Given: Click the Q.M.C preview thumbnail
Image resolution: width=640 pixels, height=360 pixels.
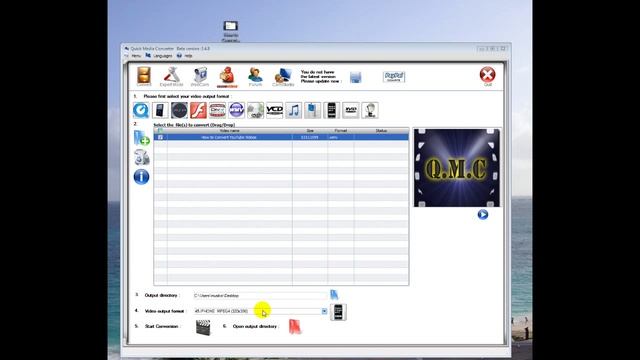Looking at the screenshot, I should [x=457, y=168].
